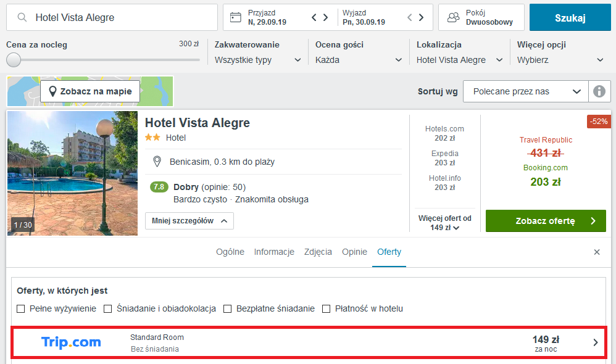Switch to the Ogólne tab

[x=230, y=252]
